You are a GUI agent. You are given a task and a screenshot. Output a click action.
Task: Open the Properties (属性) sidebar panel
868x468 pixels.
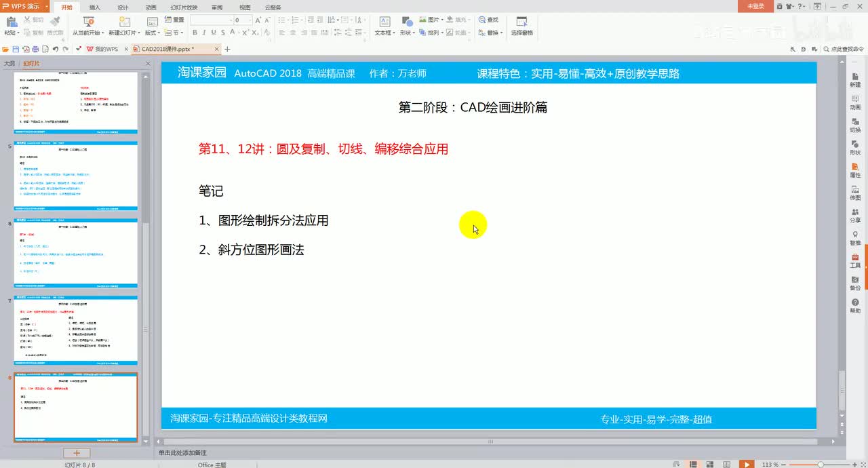pos(855,170)
